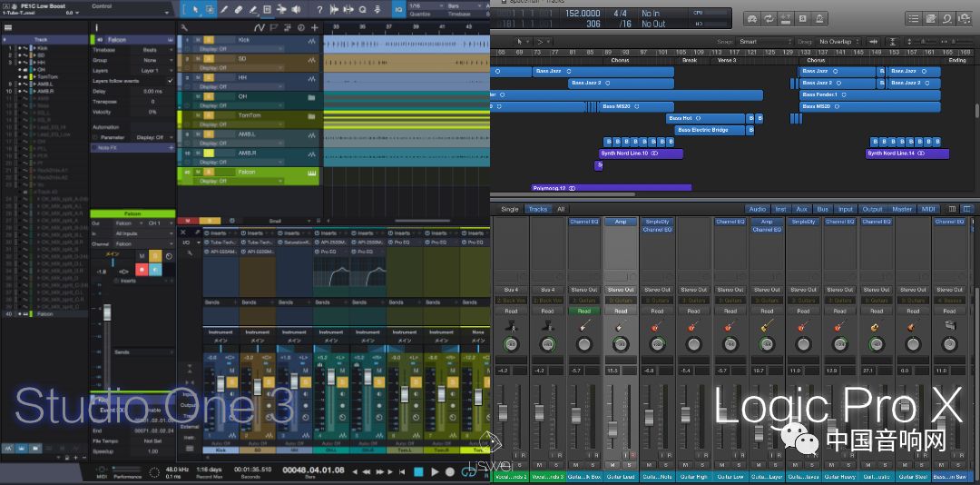Adjust Guitar Lead volume fader in Logic

click(x=613, y=428)
